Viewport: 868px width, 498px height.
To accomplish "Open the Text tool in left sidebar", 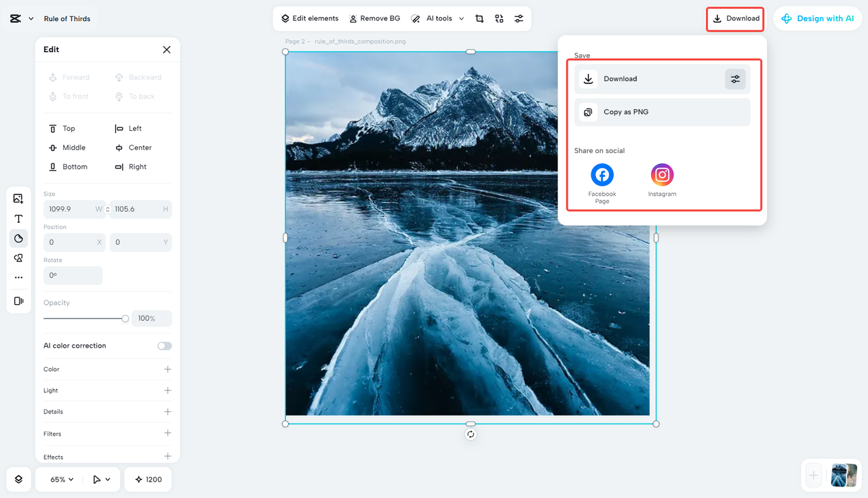I will click(18, 218).
